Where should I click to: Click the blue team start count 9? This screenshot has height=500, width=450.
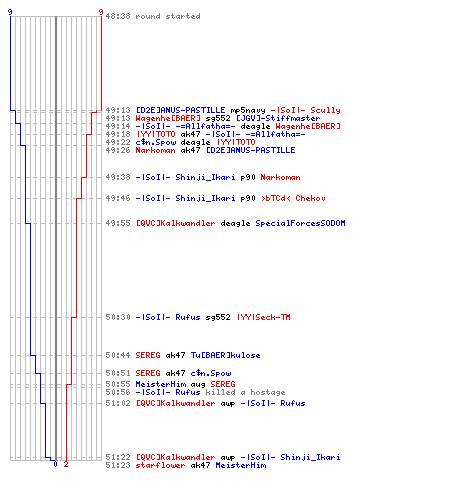click(x=10, y=12)
